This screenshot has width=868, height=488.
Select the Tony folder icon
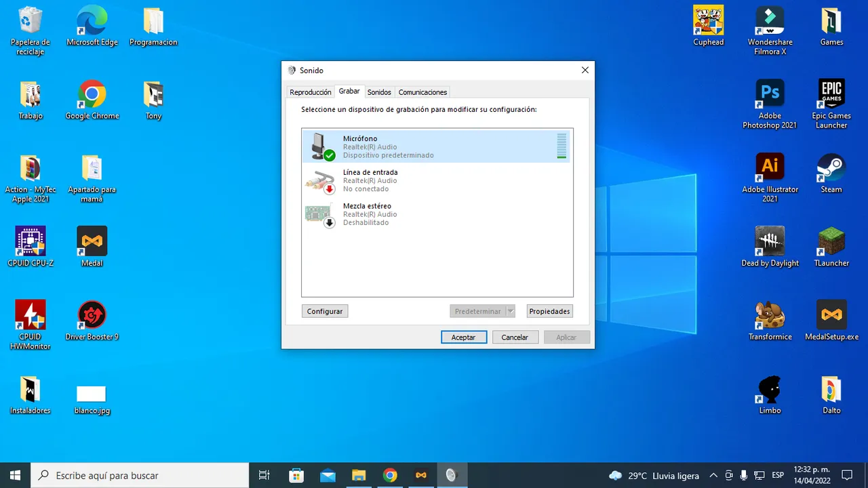coord(153,100)
